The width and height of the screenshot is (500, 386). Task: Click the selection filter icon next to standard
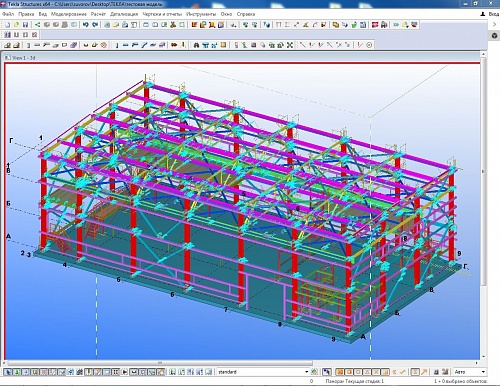(x=314, y=372)
